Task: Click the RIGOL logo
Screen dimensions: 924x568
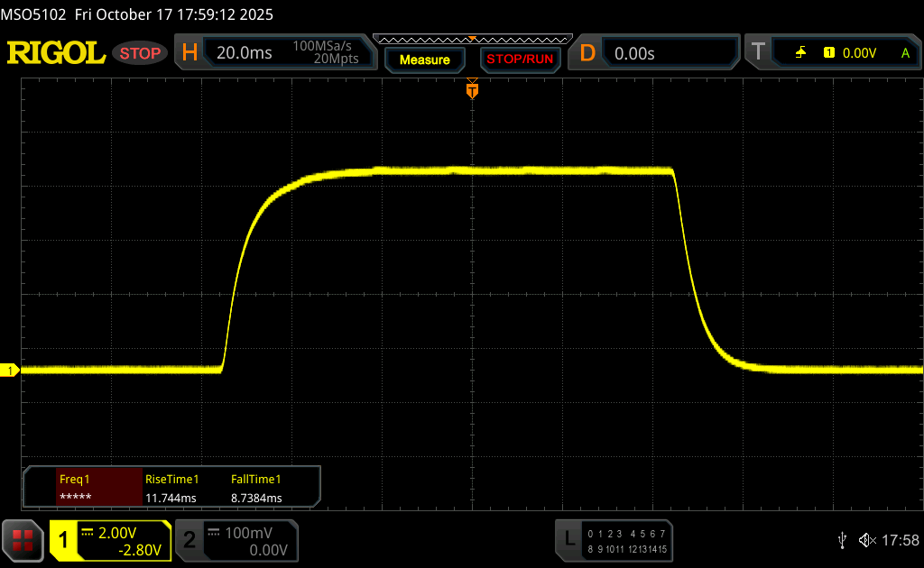Action: 56,53
